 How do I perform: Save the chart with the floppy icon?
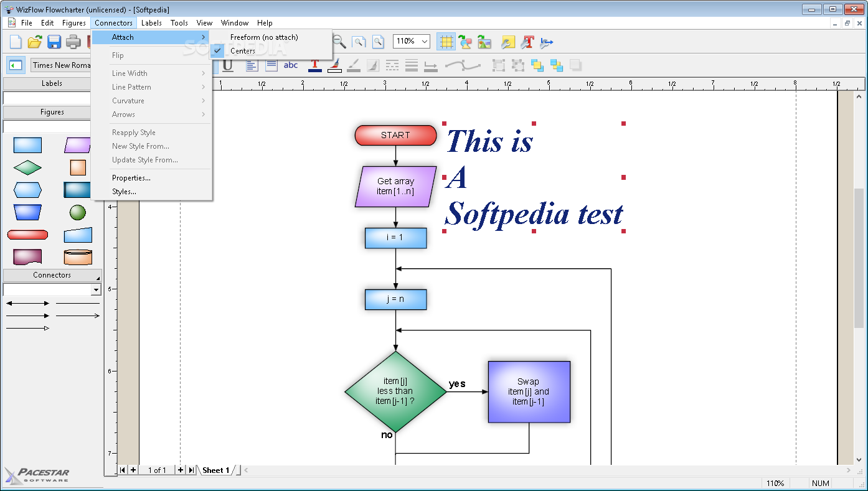[54, 42]
